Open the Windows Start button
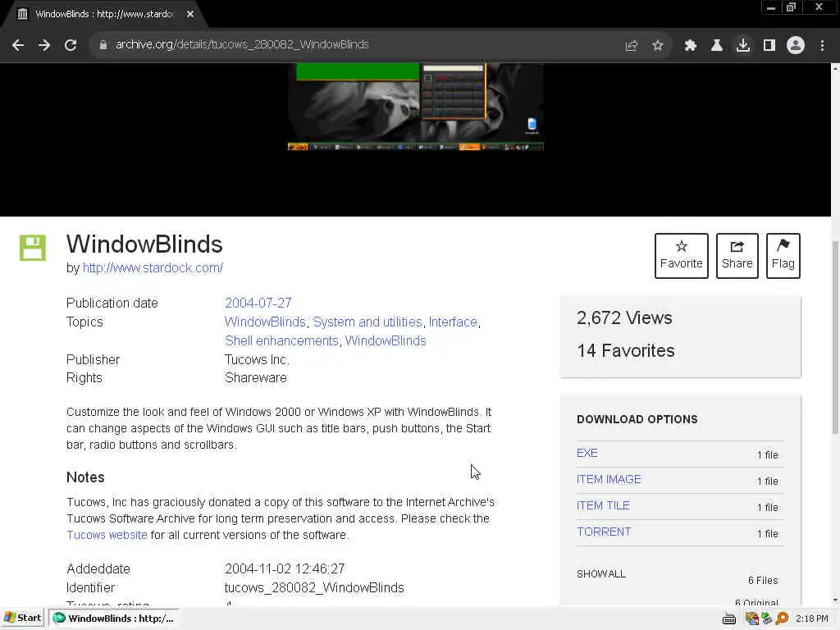Screen dimensions: 840x630 (22, 619)
